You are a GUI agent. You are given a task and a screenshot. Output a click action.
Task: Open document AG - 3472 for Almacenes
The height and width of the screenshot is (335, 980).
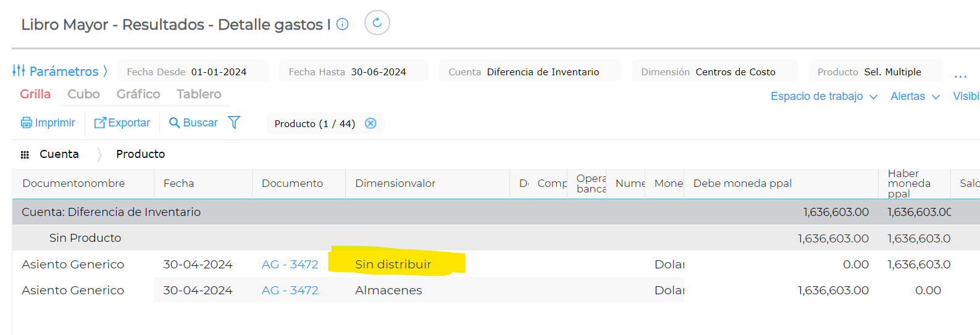pyautogui.click(x=290, y=291)
